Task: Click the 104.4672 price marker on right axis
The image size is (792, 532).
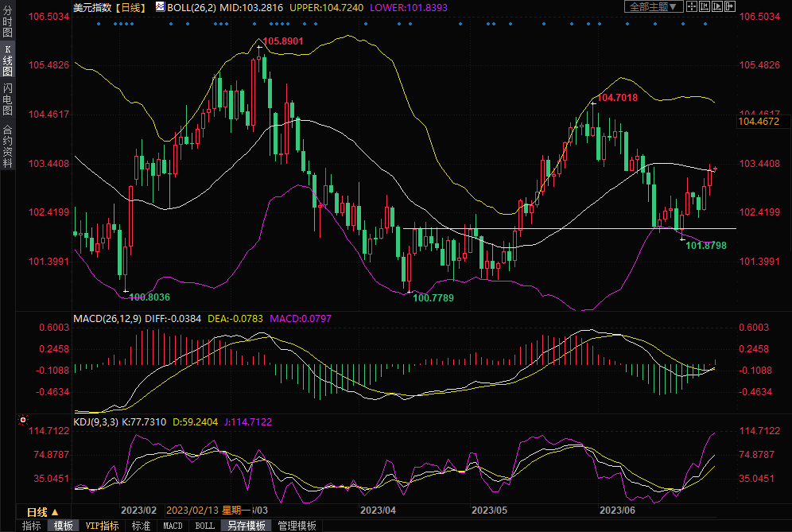Action: tap(763, 121)
